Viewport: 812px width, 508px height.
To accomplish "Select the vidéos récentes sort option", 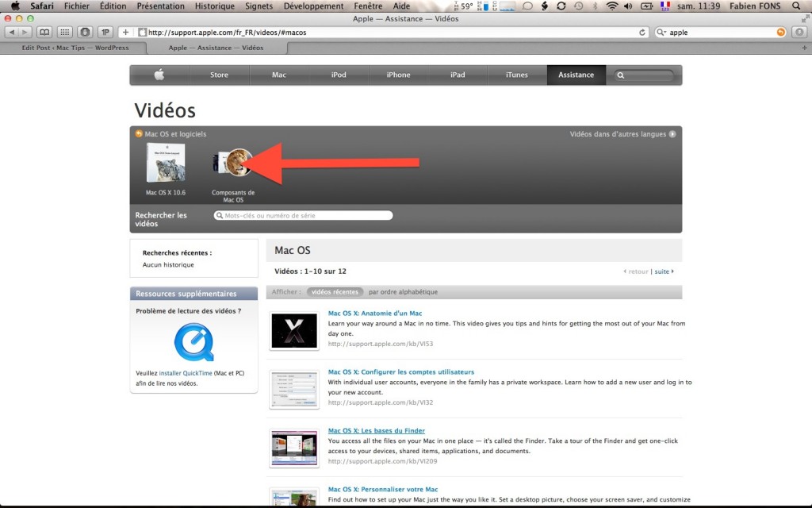I will pyautogui.click(x=335, y=292).
